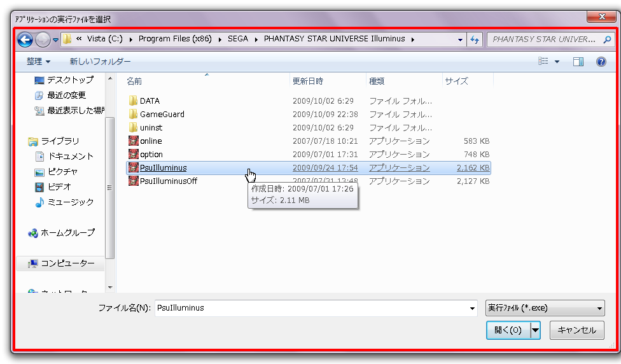Select the DATA folder icon
The width and height of the screenshot is (621, 364).
click(x=133, y=101)
